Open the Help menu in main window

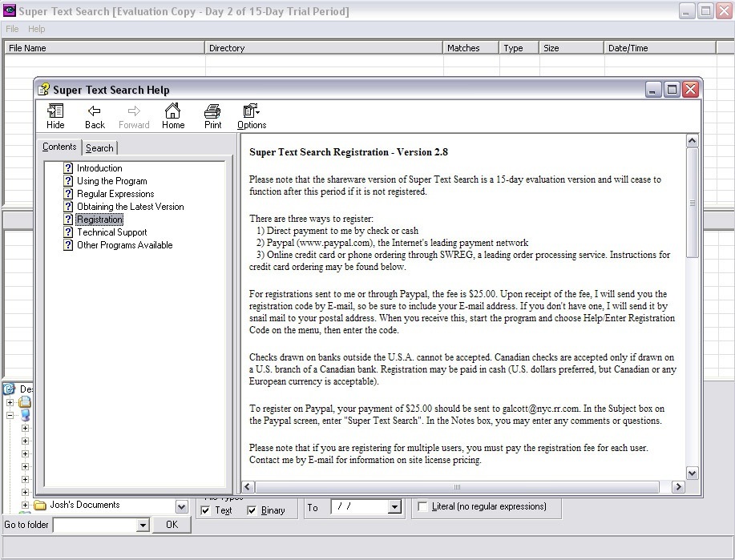[37, 29]
